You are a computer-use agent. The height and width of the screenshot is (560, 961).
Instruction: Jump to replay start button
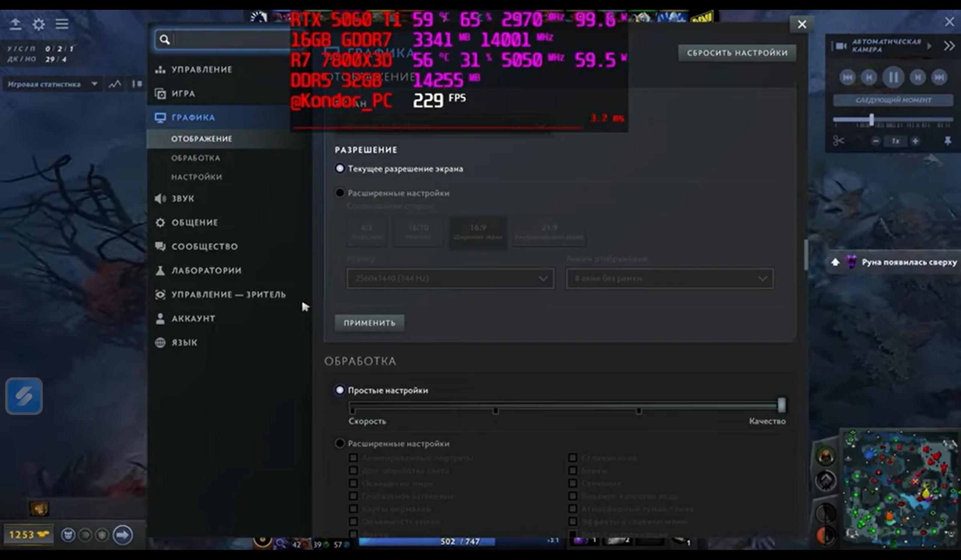click(x=847, y=77)
